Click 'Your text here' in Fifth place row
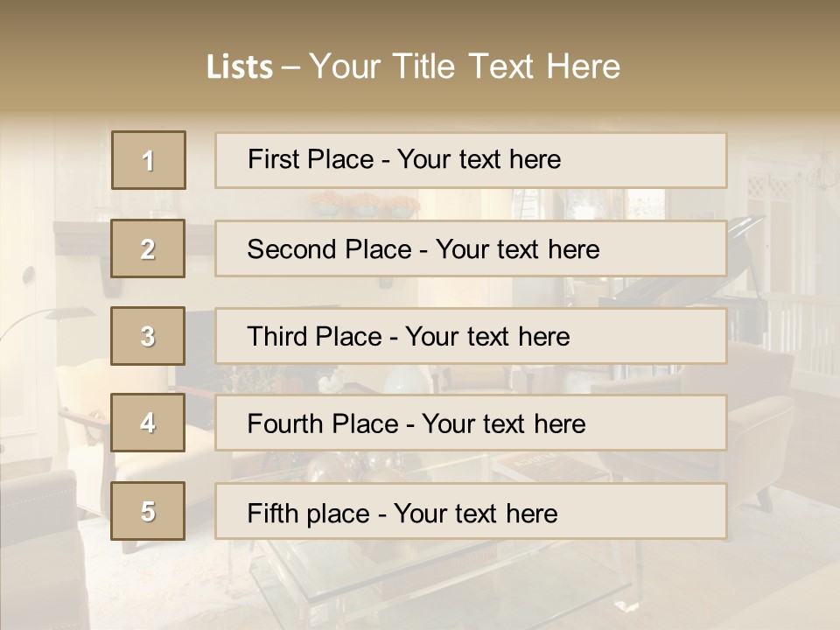The width and height of the screenshot is (840, 630). click(476, 514)
